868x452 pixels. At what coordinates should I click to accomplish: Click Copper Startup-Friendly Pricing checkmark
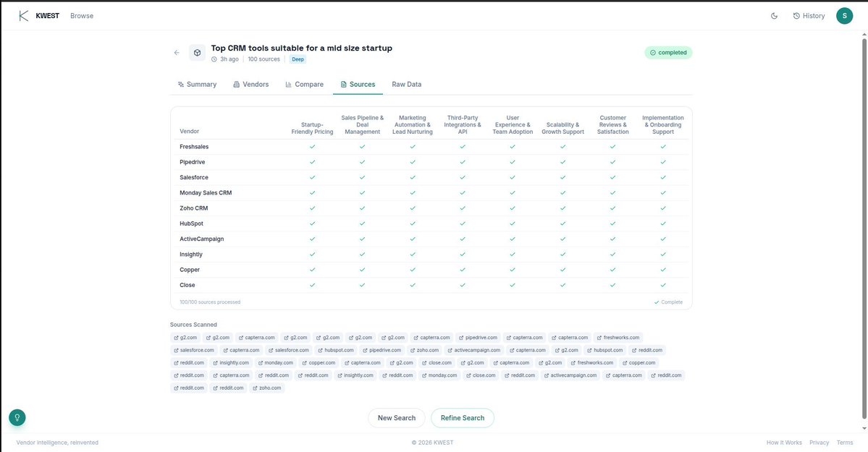coord(312,270)
